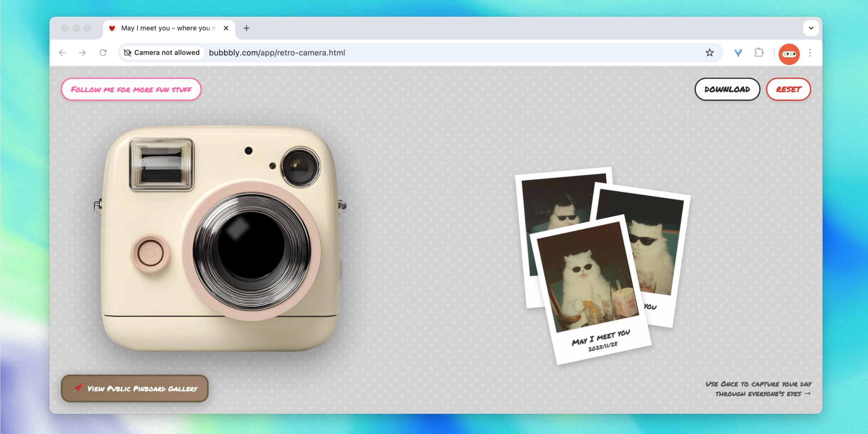
Task: Reload the page with refresh icon
Action: coord(103,53)
